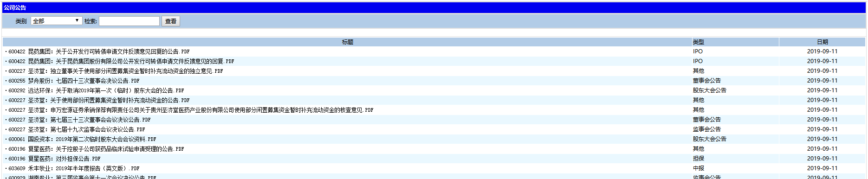Open the 类别 dropdown showing 全部
The height and width of the screenshot is (179, 868).
pos(56,21)
